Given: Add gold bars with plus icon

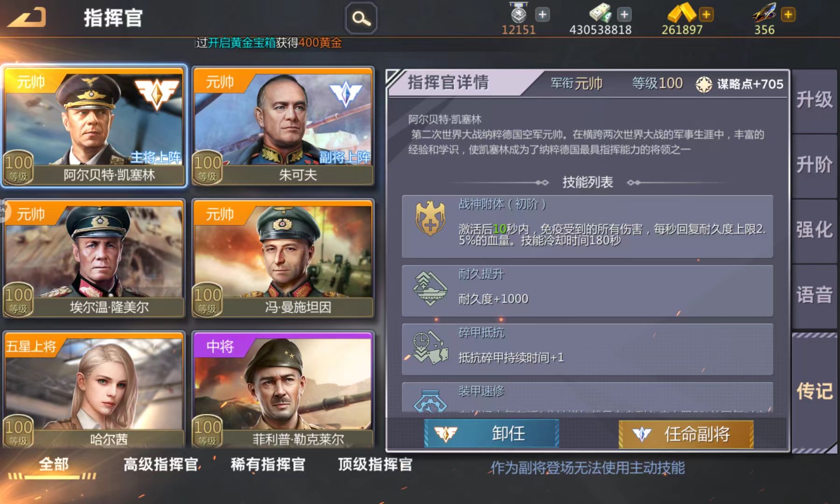Looking at the screenshot, I should pyautogui.click(x=707, y=14).
